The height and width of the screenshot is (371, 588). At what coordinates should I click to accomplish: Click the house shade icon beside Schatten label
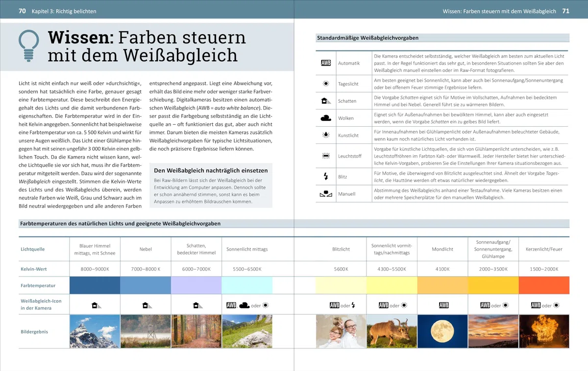pyautogui.click(x=326, y=101)
